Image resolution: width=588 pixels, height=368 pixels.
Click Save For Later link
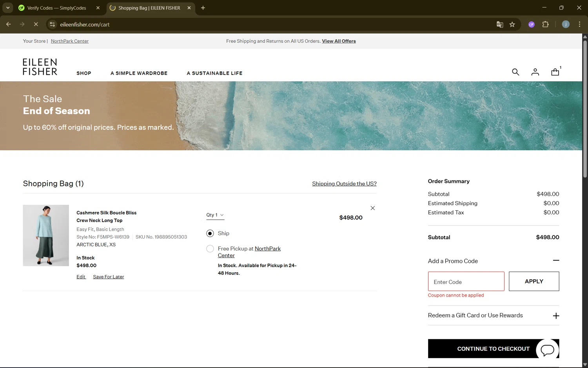click(108, 277)
